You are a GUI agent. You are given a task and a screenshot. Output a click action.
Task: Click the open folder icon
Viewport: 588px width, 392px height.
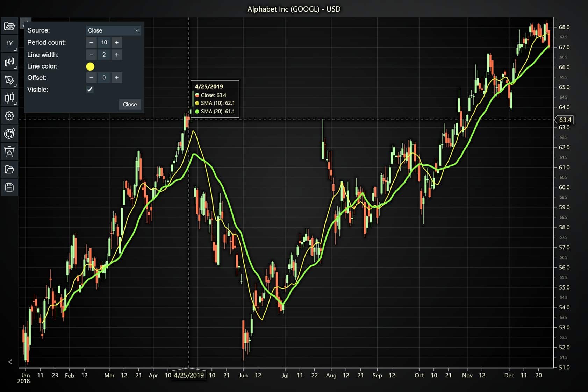pyautogui.click(x=9, y=170)
